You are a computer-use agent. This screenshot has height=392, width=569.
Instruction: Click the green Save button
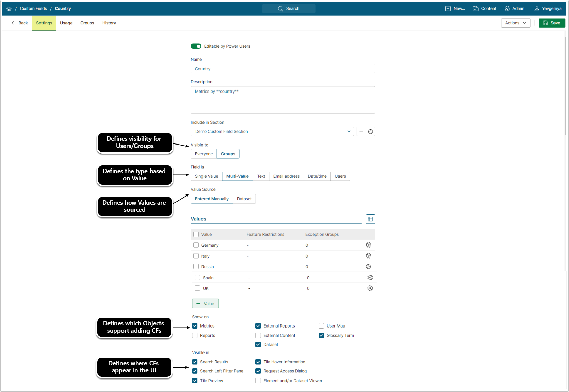click(x=552, y=23)
